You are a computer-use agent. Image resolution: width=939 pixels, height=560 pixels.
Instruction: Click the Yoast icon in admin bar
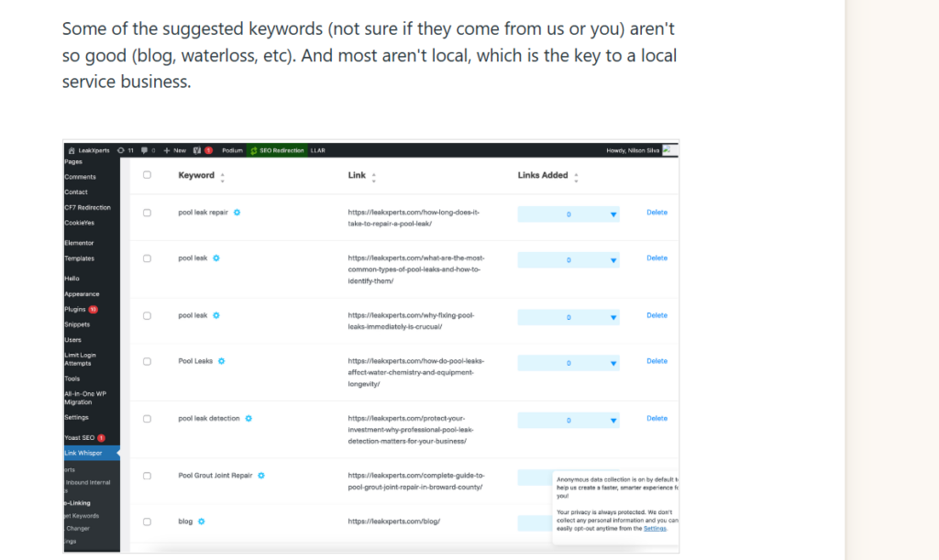pos(195,150)
